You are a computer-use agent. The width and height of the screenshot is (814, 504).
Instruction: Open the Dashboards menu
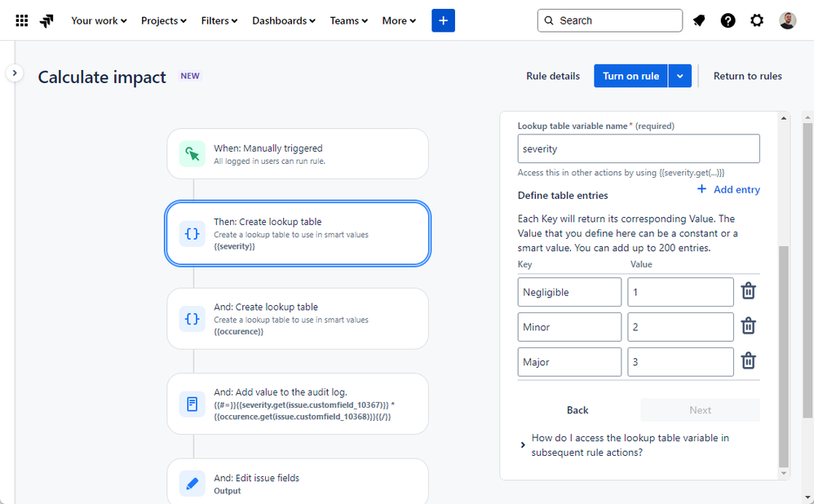[284, 20]
